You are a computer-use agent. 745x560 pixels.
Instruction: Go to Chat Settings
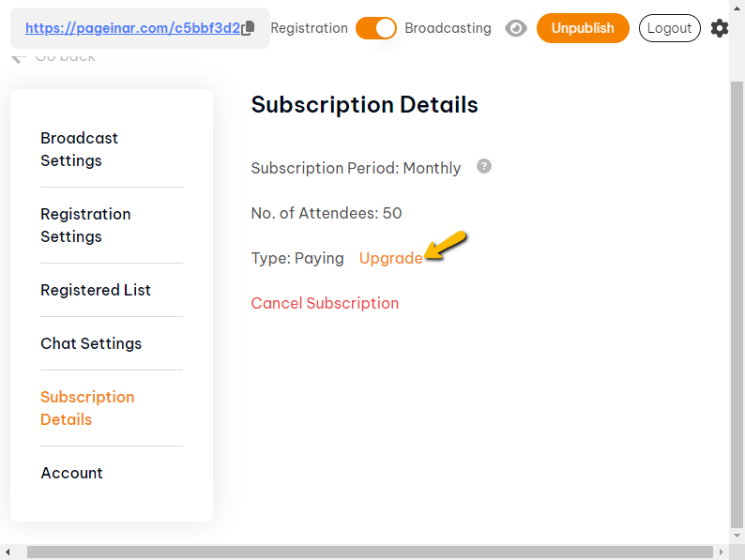click(91, 343)
